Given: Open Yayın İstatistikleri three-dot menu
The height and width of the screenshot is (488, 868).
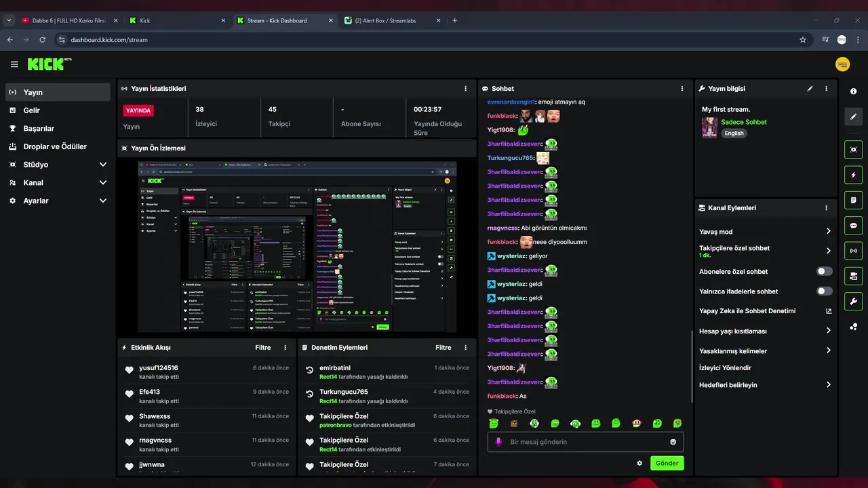Looking at the screenshot, I should coord(465,89).
